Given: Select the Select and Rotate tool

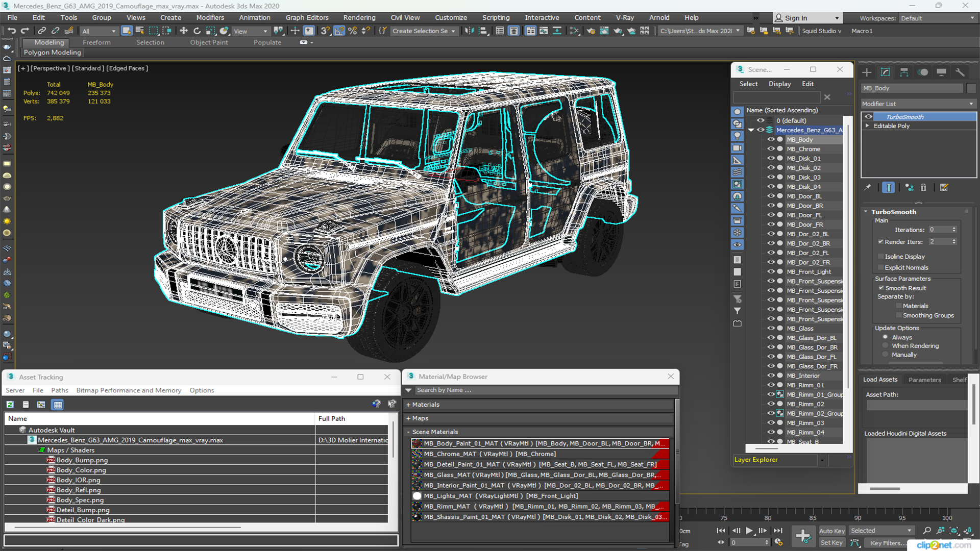Looking at the screenshot, I should 197,31.
